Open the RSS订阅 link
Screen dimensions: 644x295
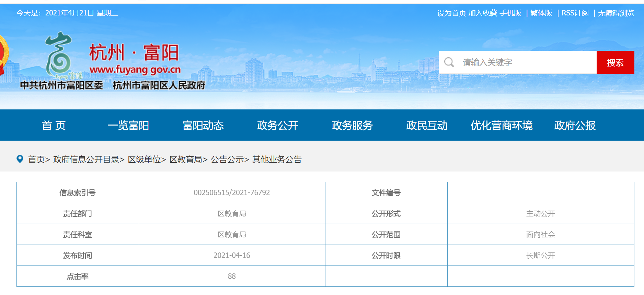[x=575, y=13]
